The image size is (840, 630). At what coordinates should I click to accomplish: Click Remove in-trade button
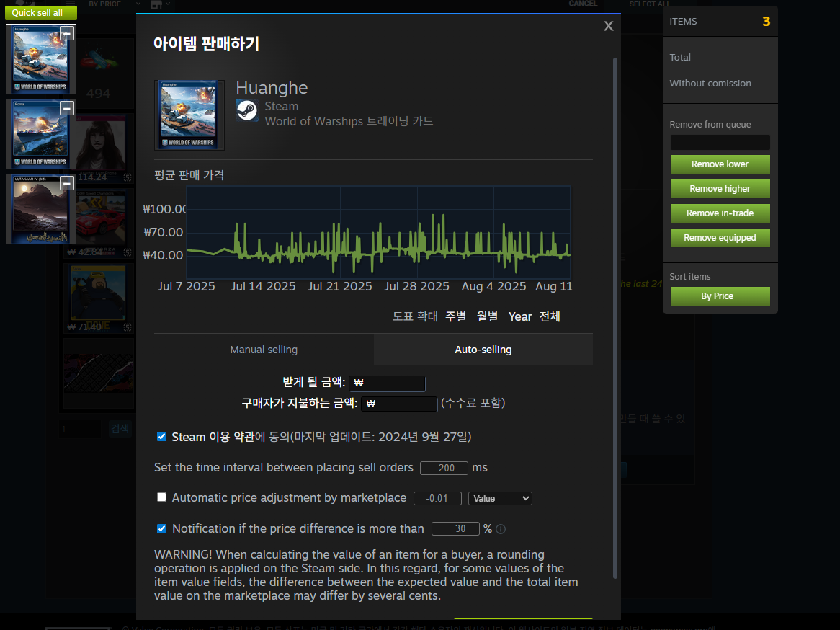pos(720,213)
